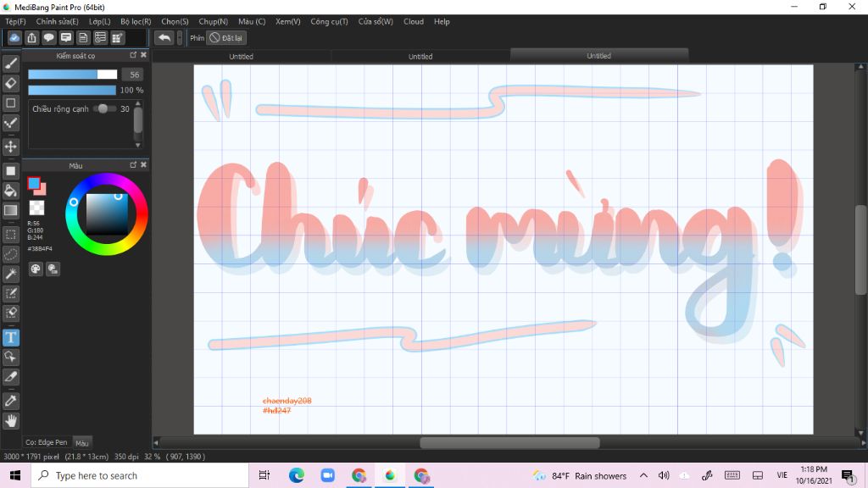The height and width of the screenshot is (488, 868).
Task: Adjust the brush size slider
Action: point(73,75)
